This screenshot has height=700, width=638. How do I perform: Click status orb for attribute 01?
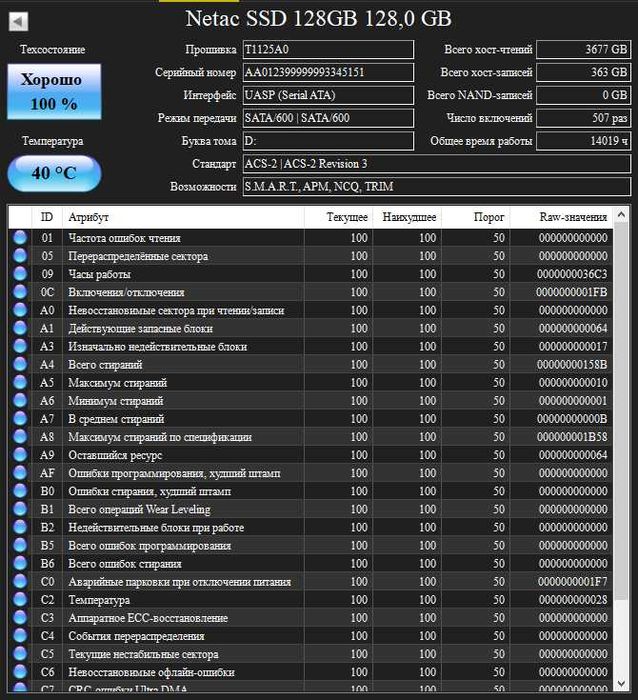(20, 238)
